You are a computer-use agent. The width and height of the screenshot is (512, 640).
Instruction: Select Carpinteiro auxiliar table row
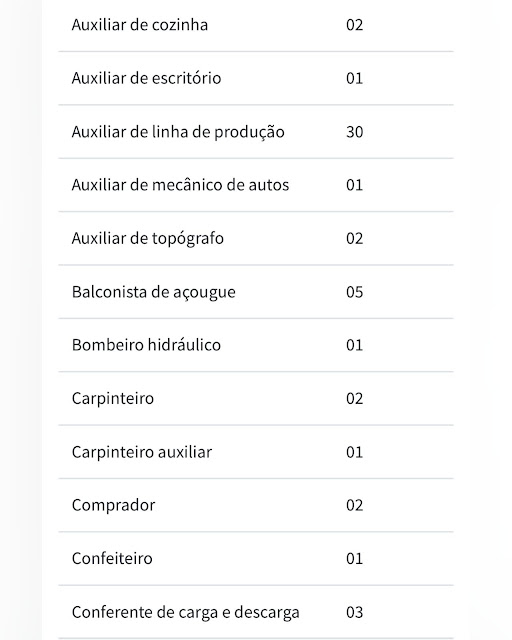pyautogui.click(x=256, y=452)
